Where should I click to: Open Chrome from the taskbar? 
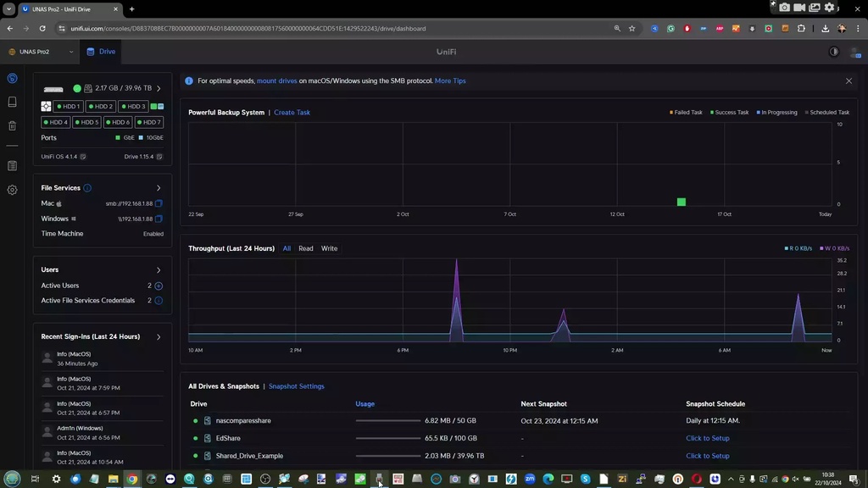point(132,480)
